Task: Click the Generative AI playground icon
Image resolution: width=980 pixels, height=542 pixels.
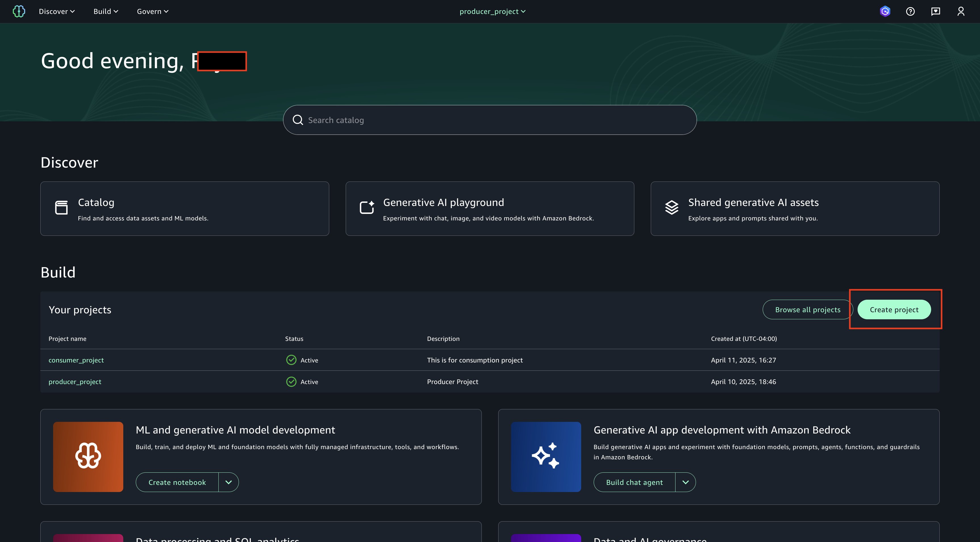Action: pyautogui.click(x=367, y=208)
